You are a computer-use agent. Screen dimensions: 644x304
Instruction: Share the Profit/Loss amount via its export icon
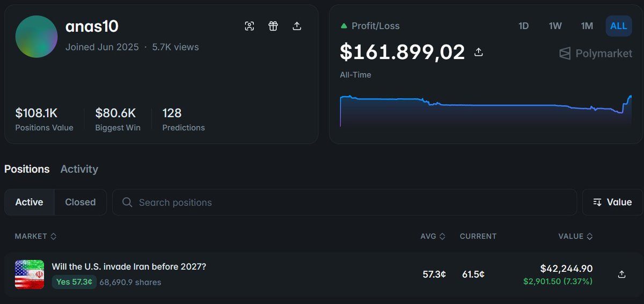pos(479,52)
